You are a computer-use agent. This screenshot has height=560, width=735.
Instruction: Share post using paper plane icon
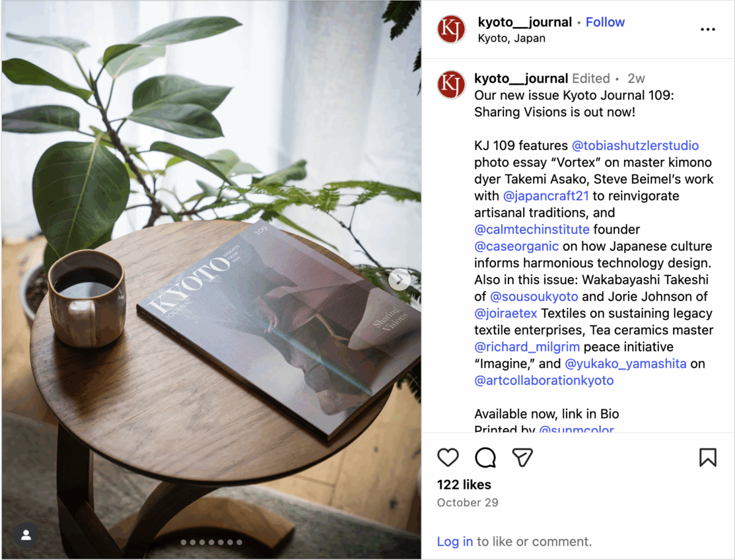pyautogui.click(x=522, y=457)
